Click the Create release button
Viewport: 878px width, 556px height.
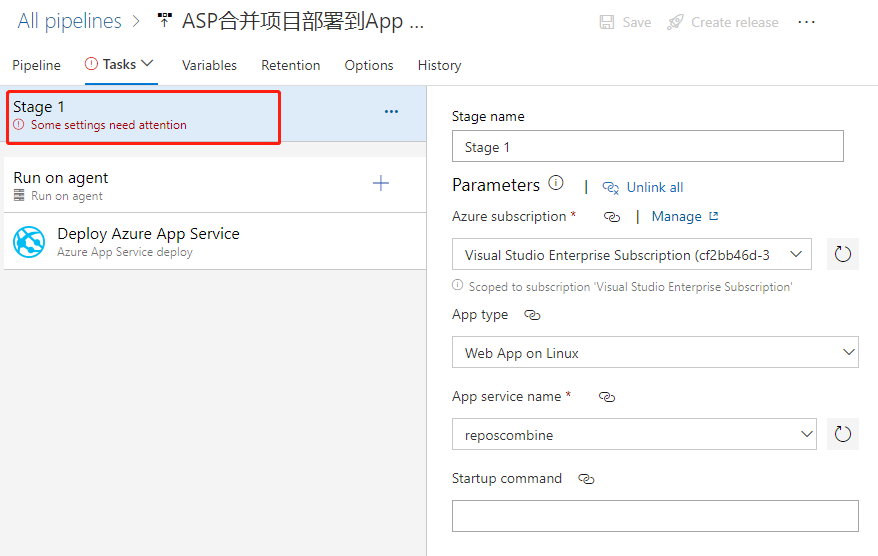click(x=723, y=22)
